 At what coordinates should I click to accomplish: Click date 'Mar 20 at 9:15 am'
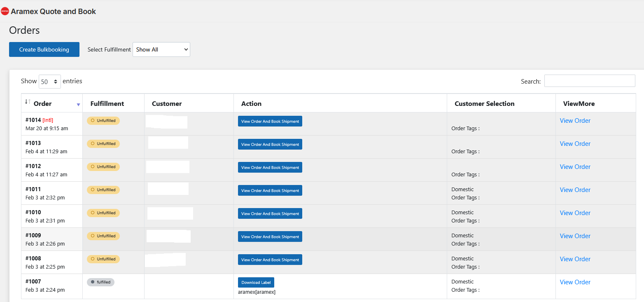coord(47,129)
